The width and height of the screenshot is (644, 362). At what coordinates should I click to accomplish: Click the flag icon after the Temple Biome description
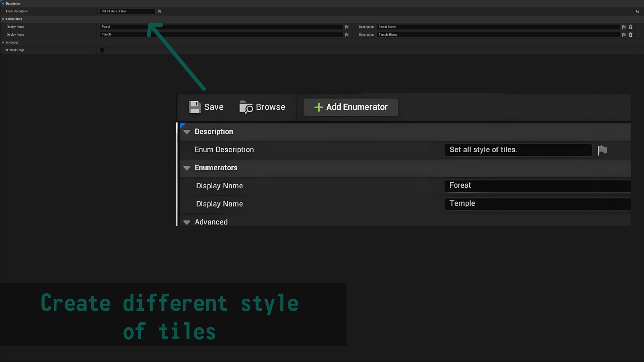tap(624, 35)
